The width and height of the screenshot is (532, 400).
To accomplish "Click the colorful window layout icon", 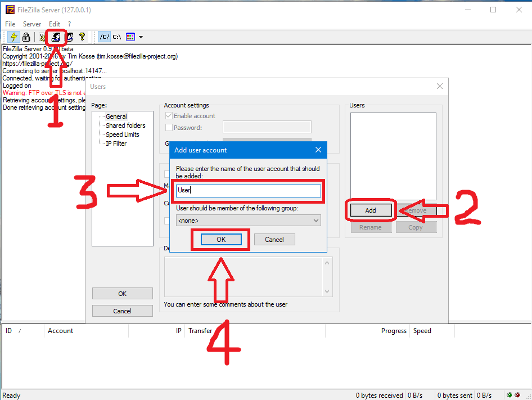I will click(131, 37).
